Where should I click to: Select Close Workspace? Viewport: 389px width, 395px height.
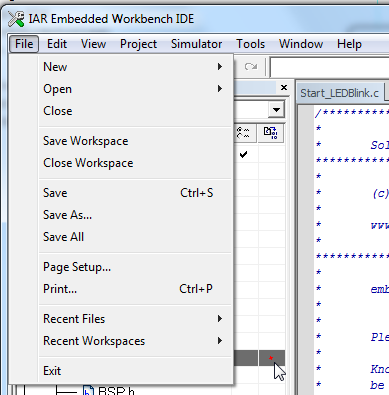coord(135,163)
